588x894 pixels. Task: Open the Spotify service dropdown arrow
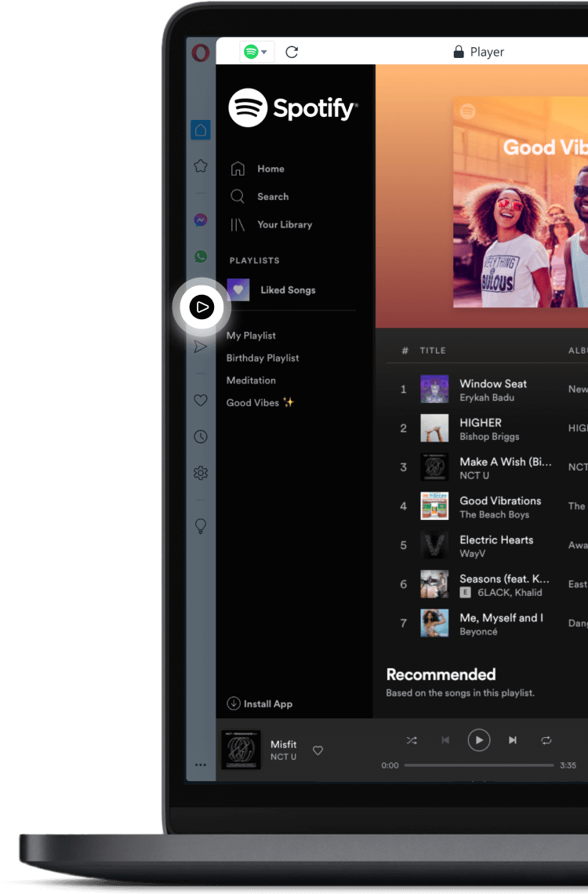[x=264, y=53]
